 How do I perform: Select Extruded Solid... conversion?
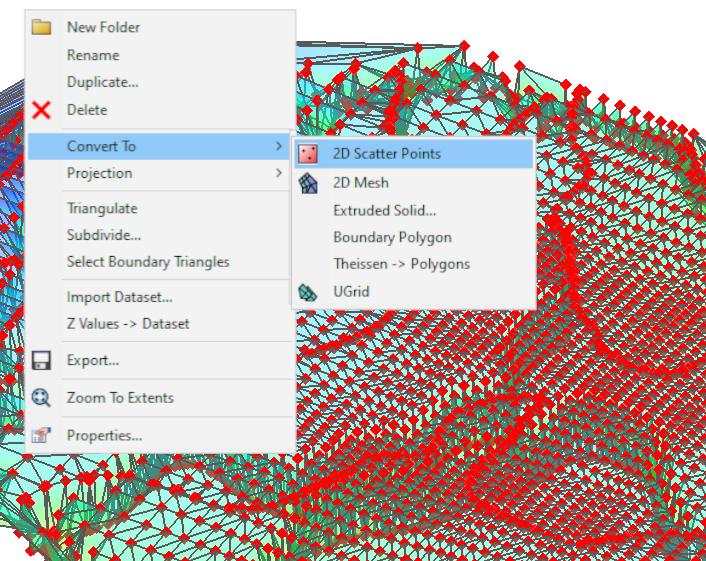[384, 210]
